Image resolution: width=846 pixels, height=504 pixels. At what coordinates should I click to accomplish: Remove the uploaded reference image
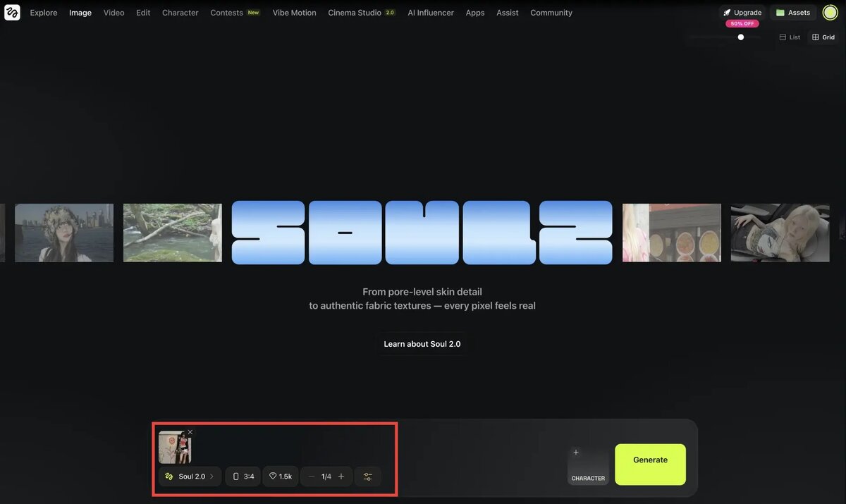tap(190, 432)
